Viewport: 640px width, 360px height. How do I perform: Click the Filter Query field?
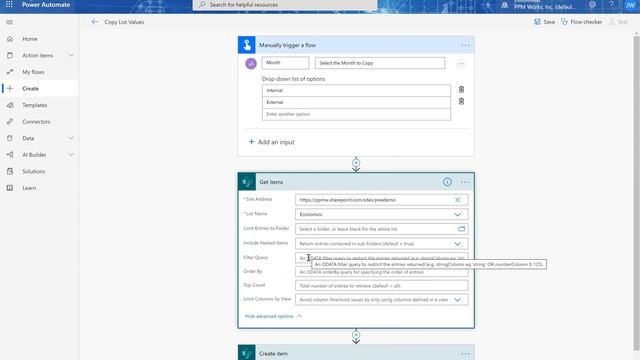coord(382,258)
